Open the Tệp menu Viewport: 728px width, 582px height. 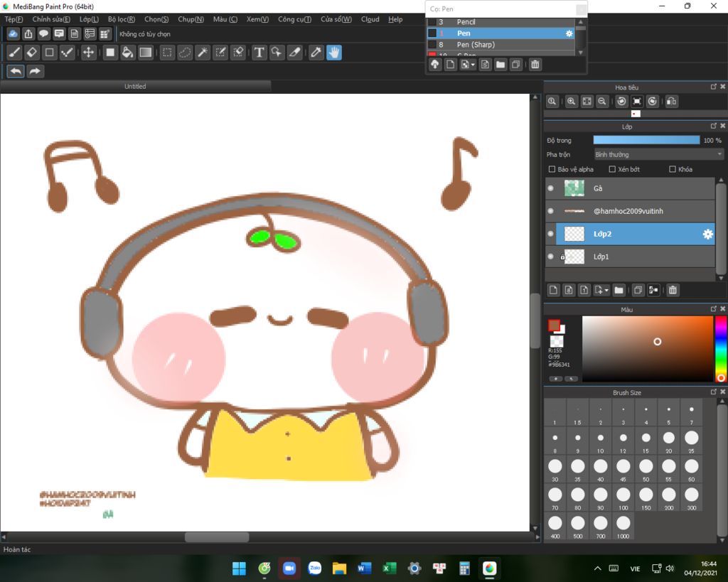[14, 19]
